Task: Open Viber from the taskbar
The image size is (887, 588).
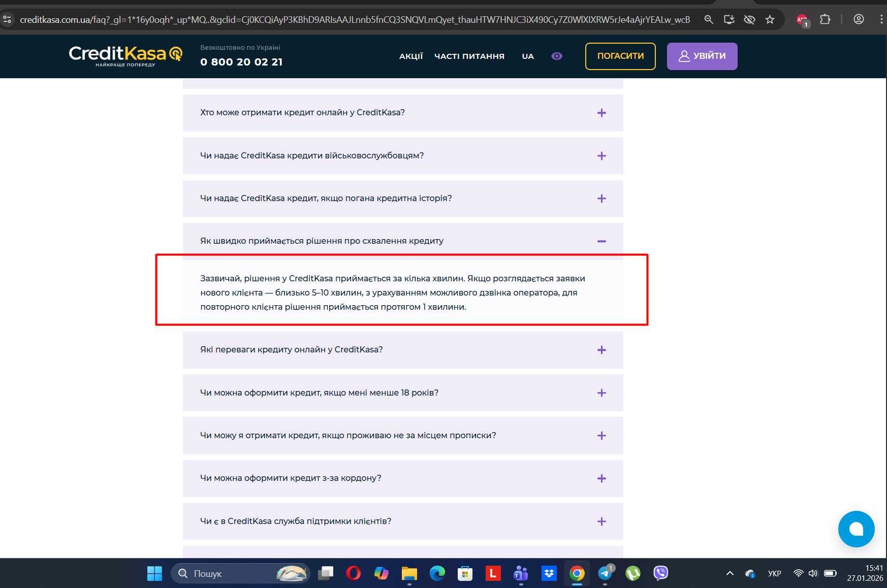Action: tap(660, 574)
